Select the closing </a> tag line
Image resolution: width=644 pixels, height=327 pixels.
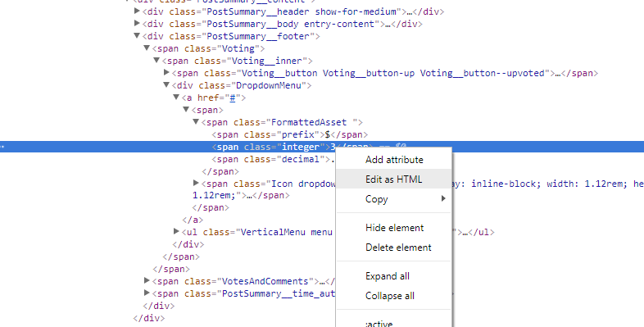click(193, 220)
